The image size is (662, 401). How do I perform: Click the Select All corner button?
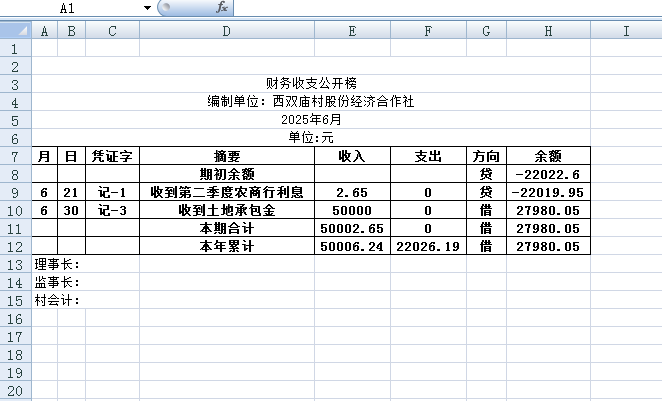coord(16,31)
